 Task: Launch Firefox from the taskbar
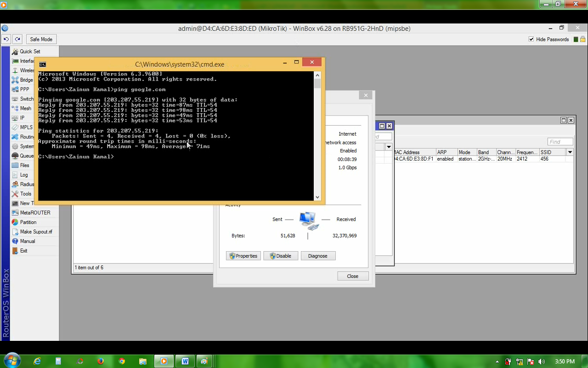pyautogui.click(x=101, y=361)
